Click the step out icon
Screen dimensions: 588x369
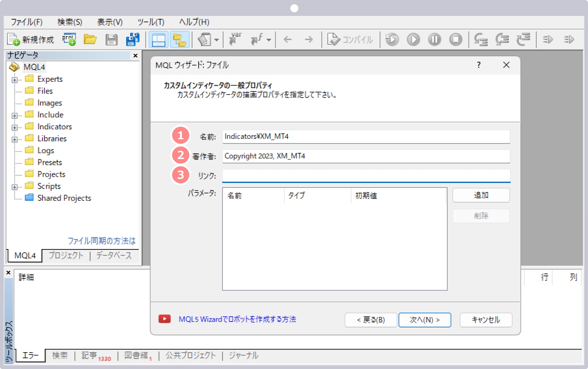pos(523,39)
